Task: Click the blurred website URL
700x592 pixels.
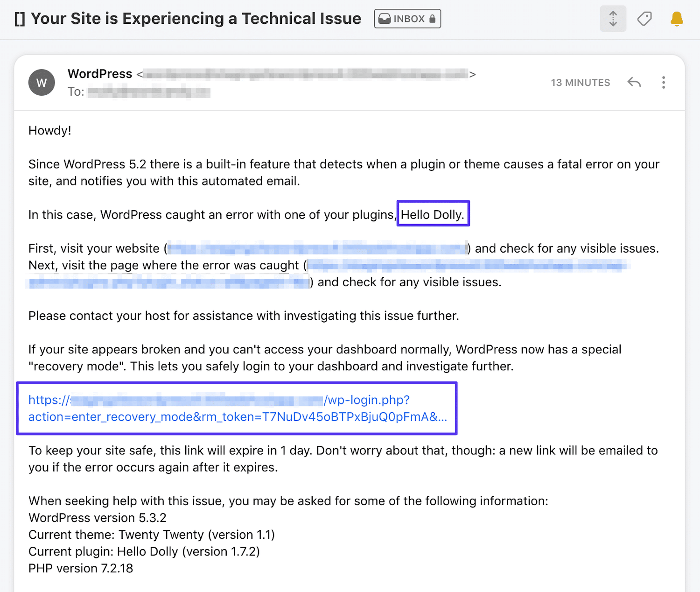Action: pos(318,248)
